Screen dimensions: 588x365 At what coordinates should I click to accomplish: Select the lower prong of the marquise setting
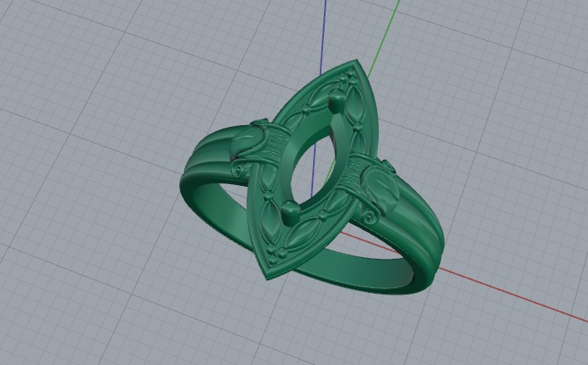click(x=290, y=213)
